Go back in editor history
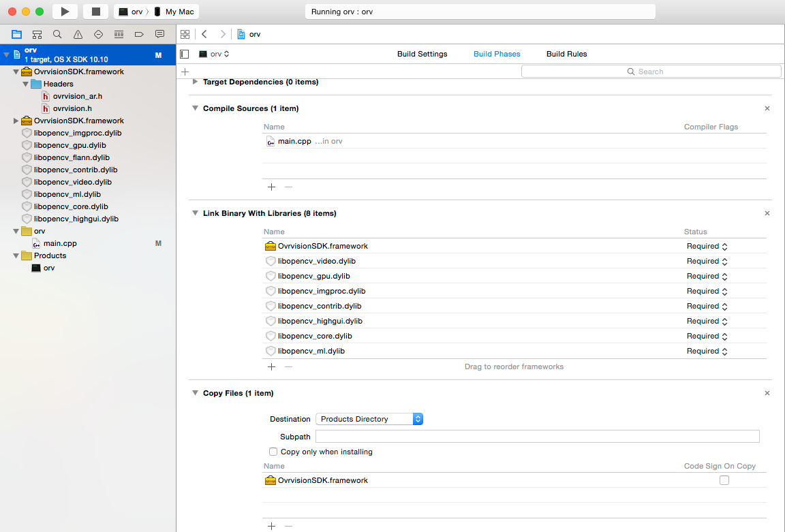785x532 pixels. [x=204, y=34]
